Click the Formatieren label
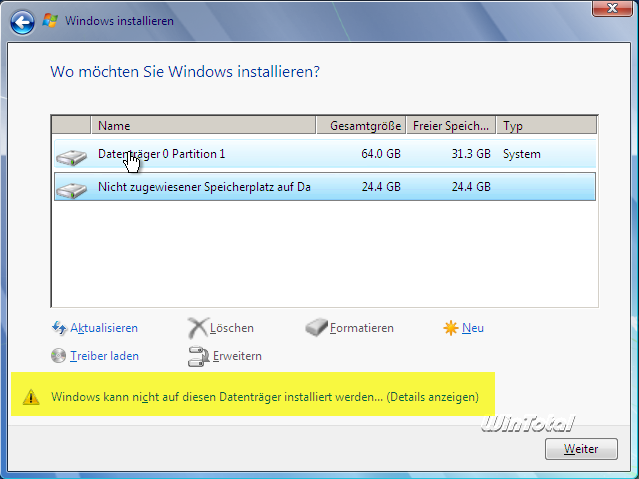The width and height of the screenshot is (639, 479). click(361, 328)
